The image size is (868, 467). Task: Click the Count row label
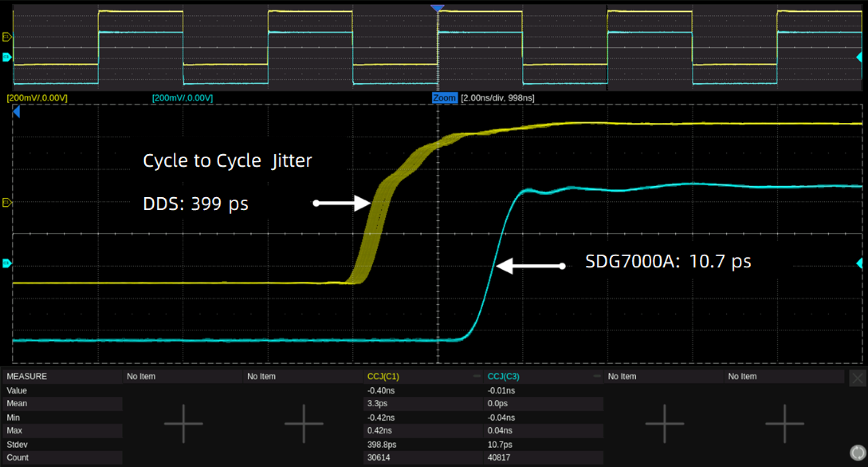[x=17, y=457]
